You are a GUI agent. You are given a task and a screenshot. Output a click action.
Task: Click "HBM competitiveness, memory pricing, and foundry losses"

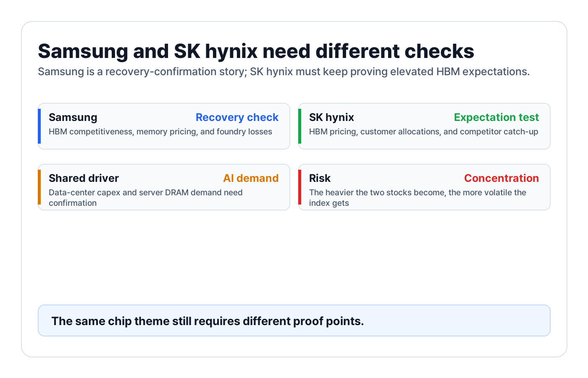tap(160, 132)
